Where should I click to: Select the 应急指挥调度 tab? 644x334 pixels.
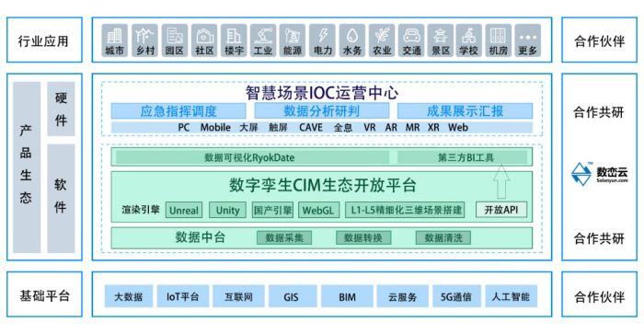point(178,111)
